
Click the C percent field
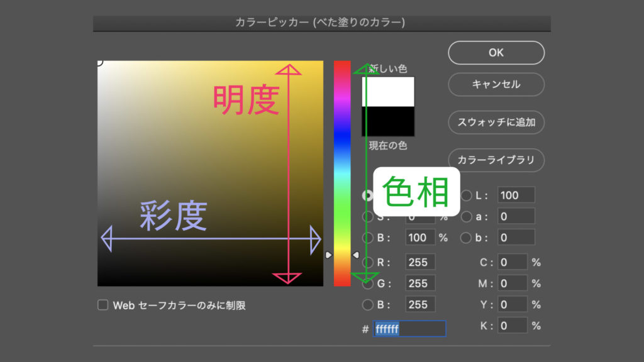point(512,262)
